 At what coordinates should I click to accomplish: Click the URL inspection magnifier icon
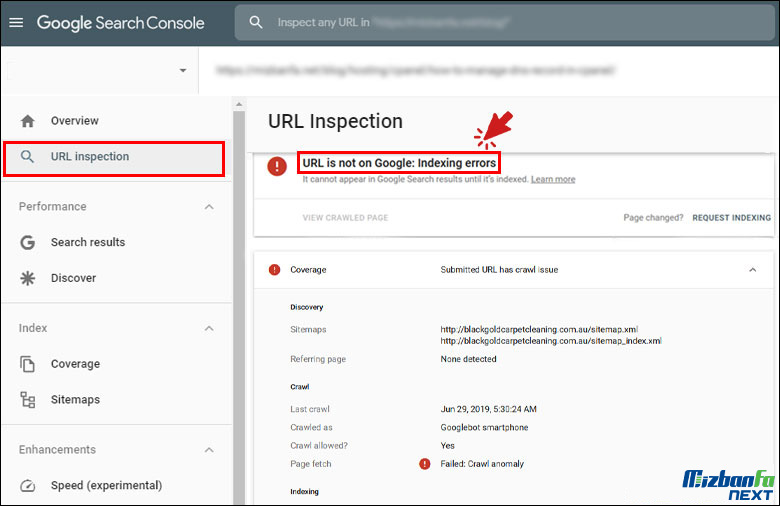click(27, 157)
